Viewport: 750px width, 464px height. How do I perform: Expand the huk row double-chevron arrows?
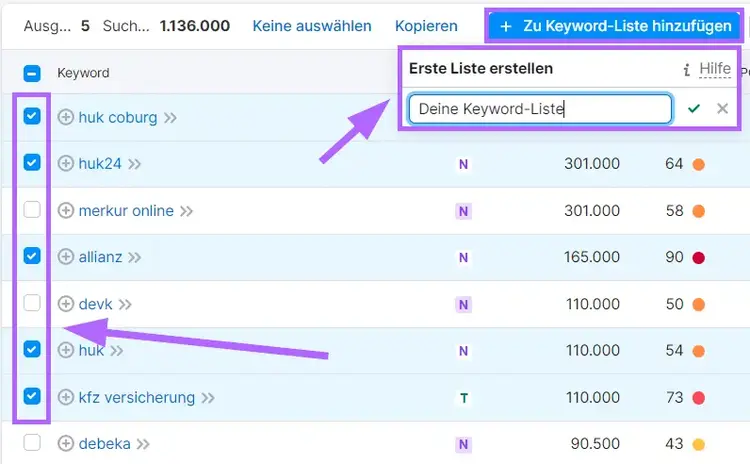tap(117, 351)
